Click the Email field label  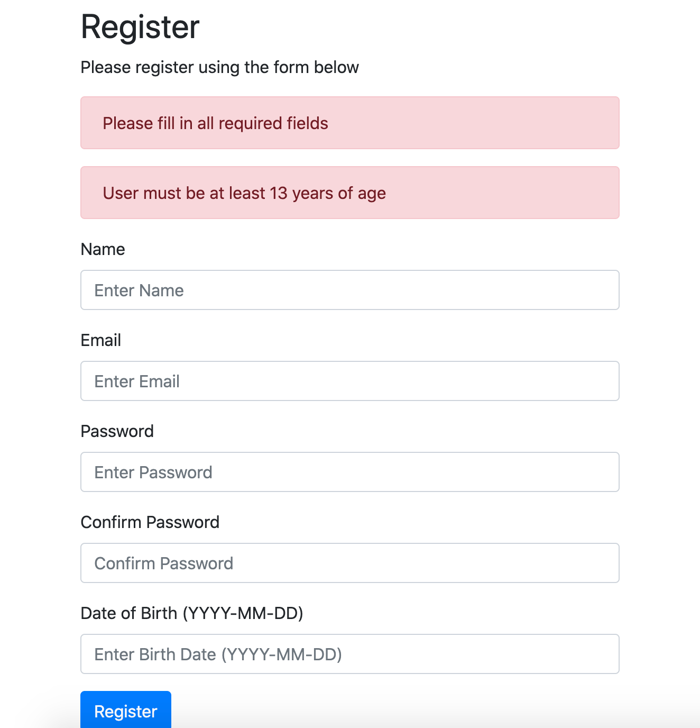click(x=100, y=340)
